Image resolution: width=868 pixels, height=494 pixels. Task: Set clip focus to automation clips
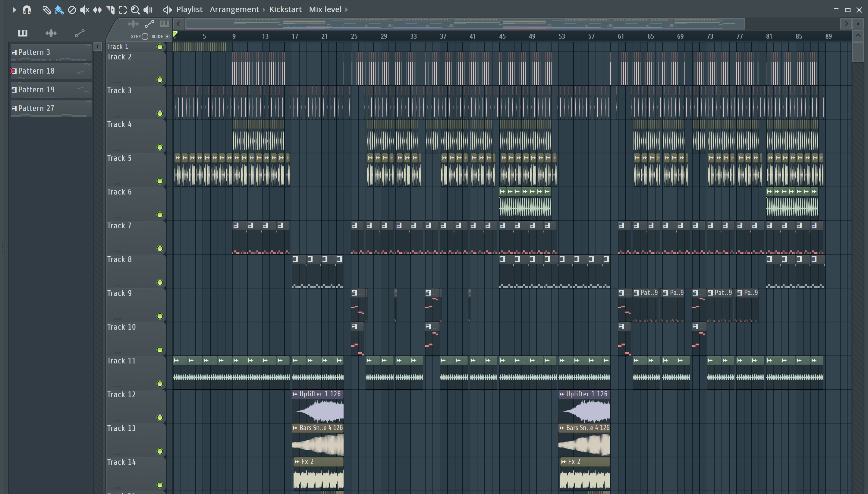tap(149, 24)
